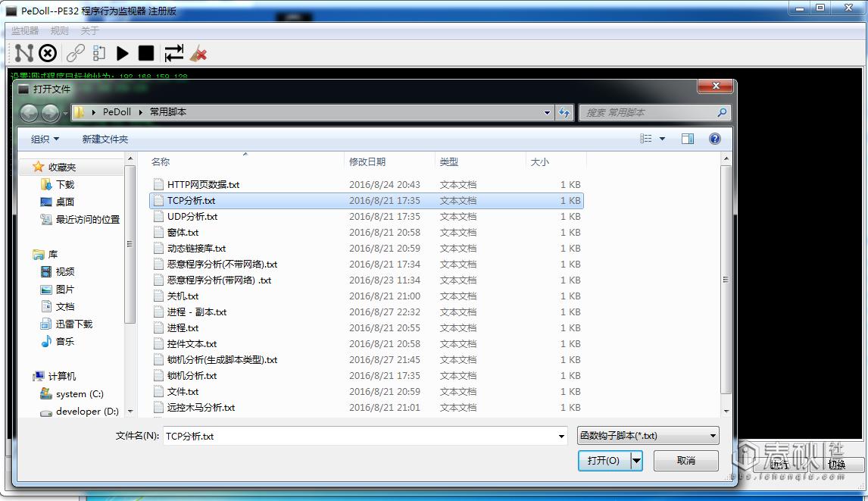Click the circled X cancel toolbar icon
The image size is (868, 501).
[48, 53]
